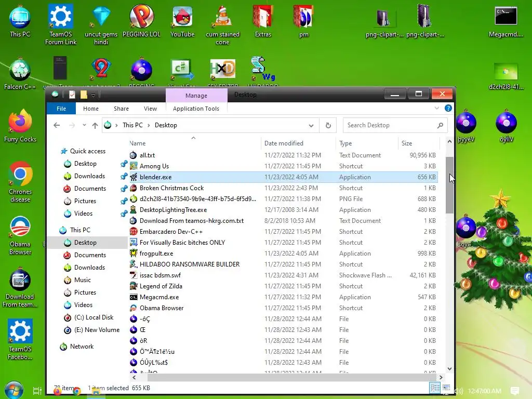Viewport: 532px width, 399px height.
Task: Click the search magnifier in Search Desktop
Action: click(440, 125)
